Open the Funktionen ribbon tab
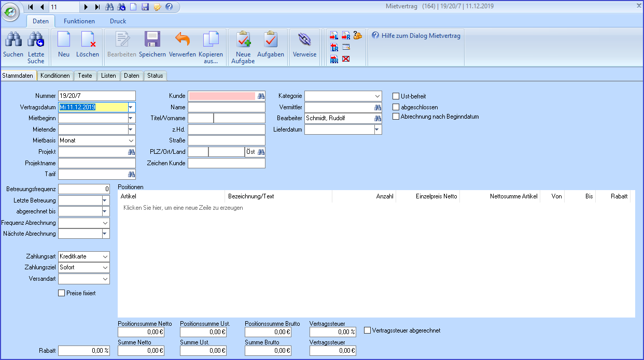This screenshot has height=360, width=644. [79, 21]
